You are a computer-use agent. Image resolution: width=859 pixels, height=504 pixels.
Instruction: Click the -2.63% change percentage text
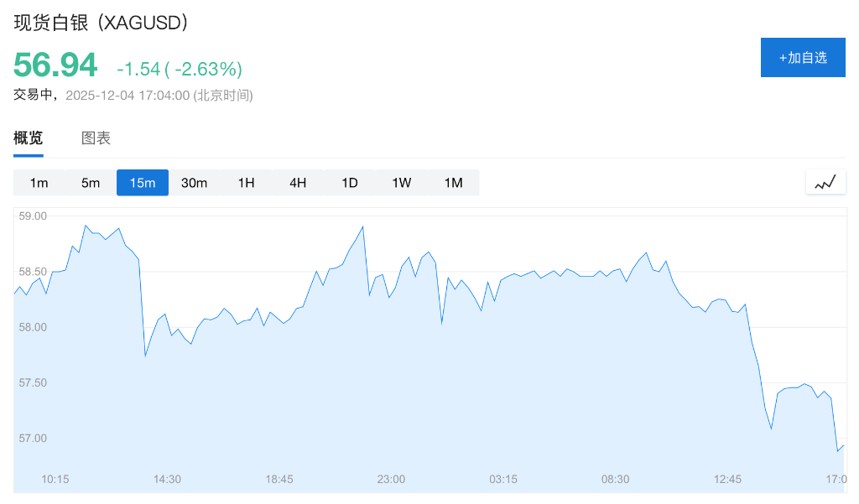point(208,69)
